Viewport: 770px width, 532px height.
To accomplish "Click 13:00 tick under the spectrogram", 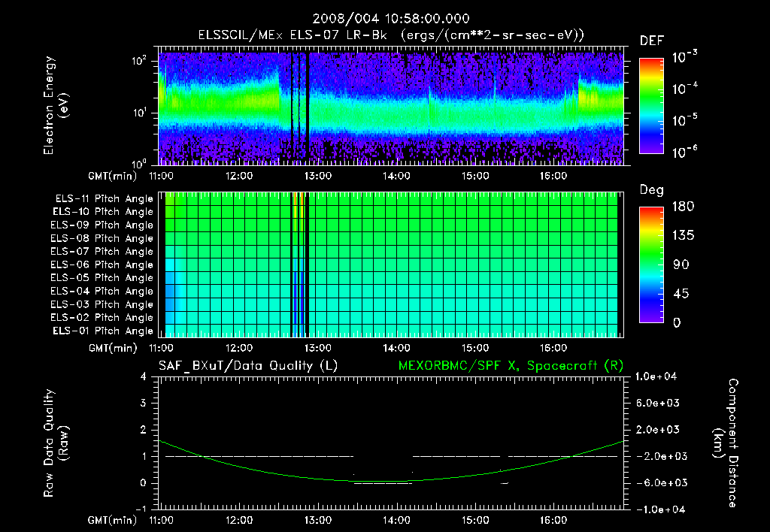I will [x=318, y=176].
